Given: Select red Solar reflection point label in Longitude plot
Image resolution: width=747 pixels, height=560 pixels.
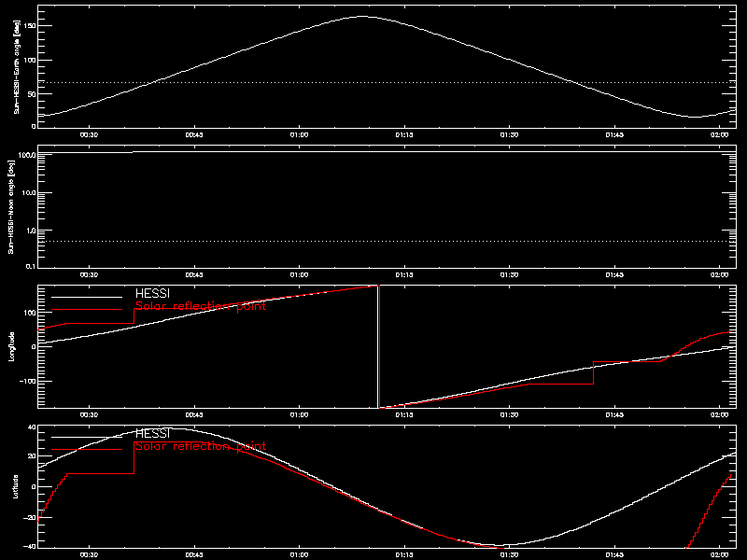Looking at the screenshot, I should click(201, 306).
